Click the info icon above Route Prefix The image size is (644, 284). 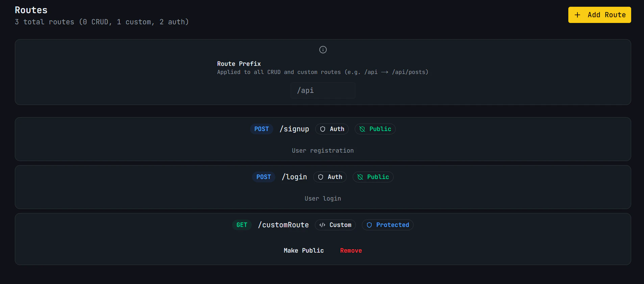point(322,50)
